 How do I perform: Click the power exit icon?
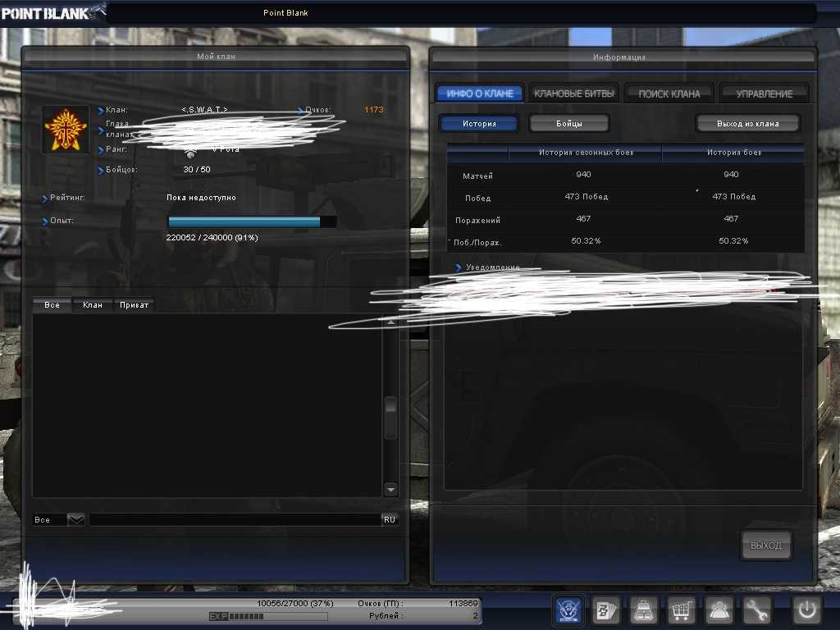tap(806, 609)
